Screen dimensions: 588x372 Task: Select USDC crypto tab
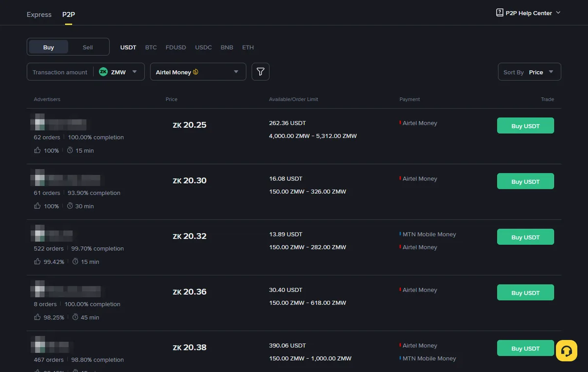[203, 47]
